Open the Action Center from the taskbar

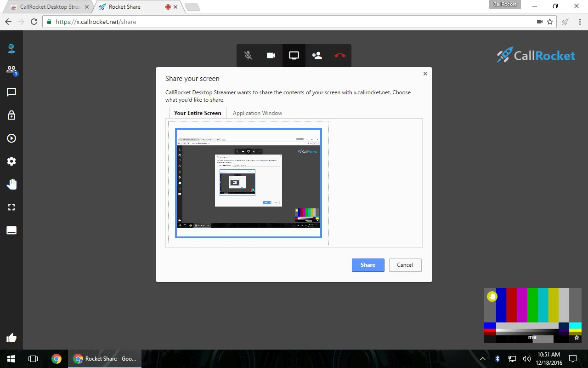pyautogui.click(x=572, y=359)
